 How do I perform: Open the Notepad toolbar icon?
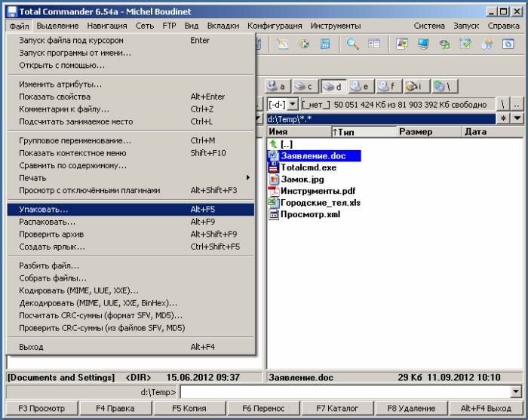[x=283, y=44]
